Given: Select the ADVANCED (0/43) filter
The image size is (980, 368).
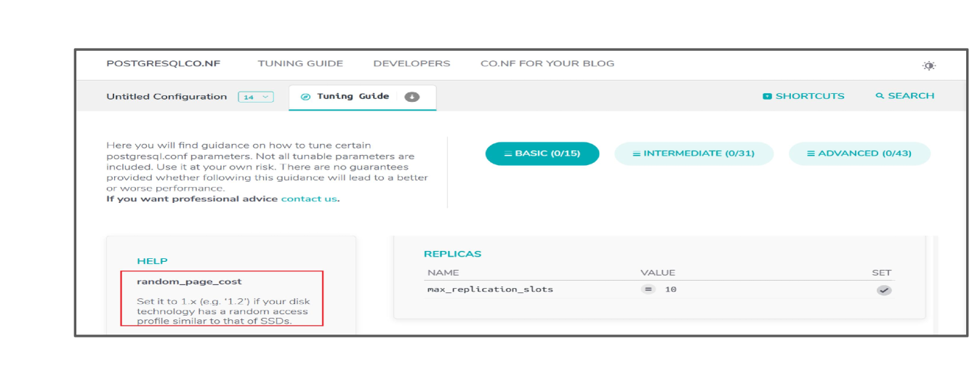Looking at the screenshot, I should click(859, 153).
